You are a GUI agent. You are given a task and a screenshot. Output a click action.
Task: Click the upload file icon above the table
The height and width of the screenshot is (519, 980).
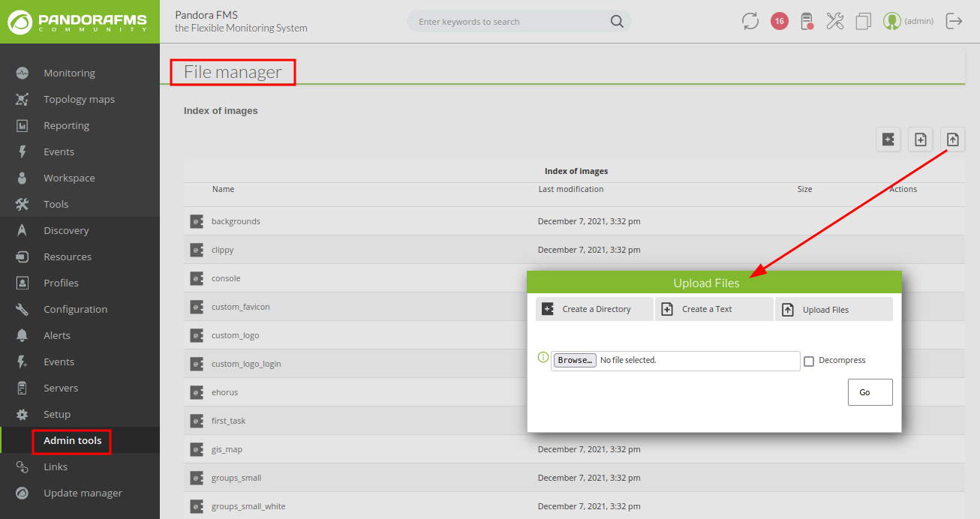coord(952,139)
